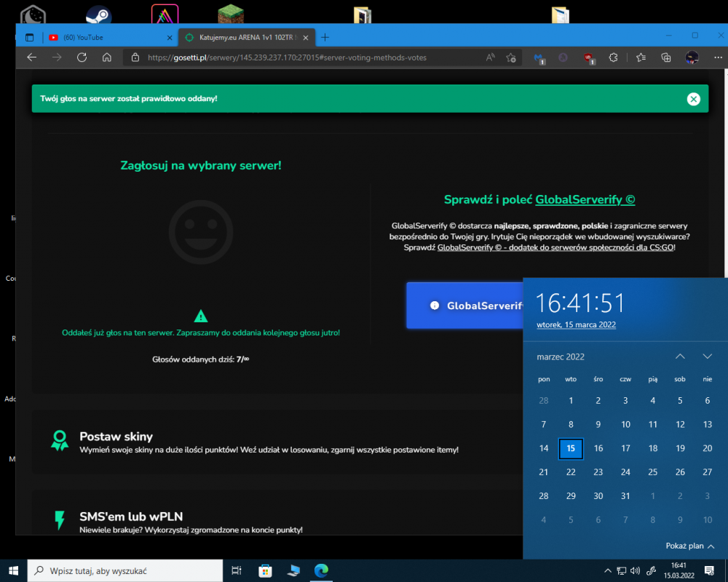This screenshot has width=728, height=582.
Task: Reload the gosetti.pl page
Action: point(82,57)
